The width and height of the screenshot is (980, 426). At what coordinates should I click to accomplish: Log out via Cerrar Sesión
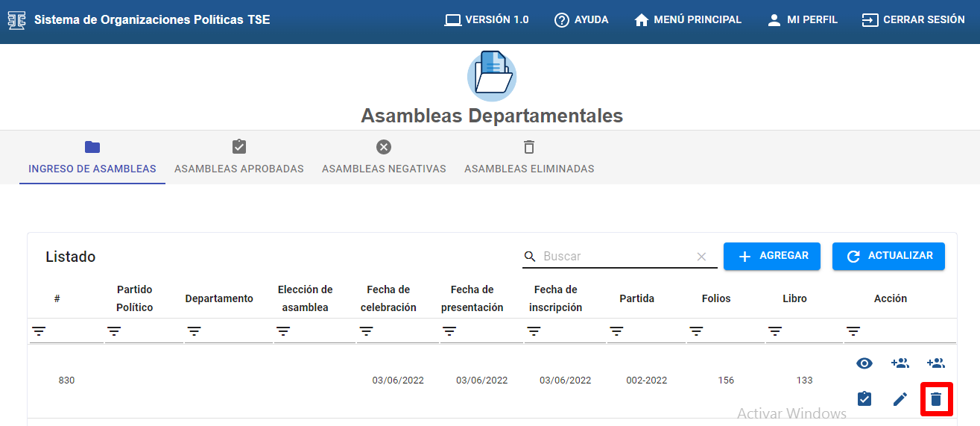pos(913,20)
